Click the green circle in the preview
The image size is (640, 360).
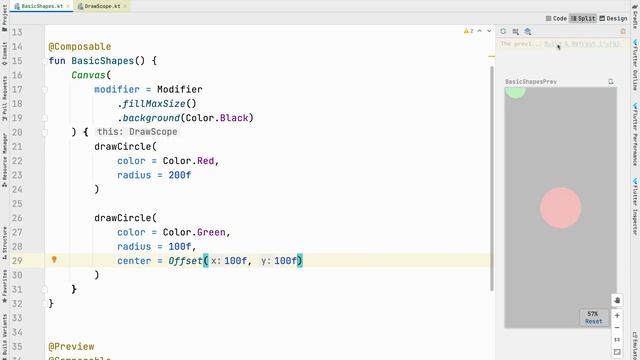pos(515,93)
